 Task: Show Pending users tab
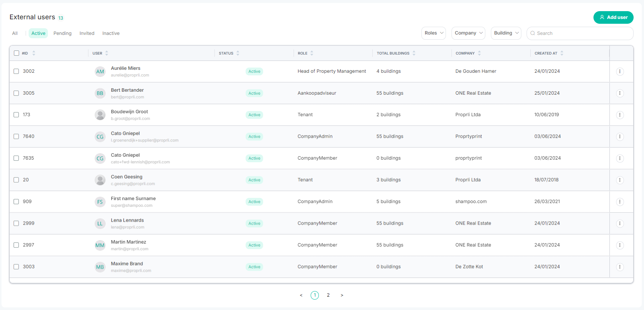tap(62, 33)
